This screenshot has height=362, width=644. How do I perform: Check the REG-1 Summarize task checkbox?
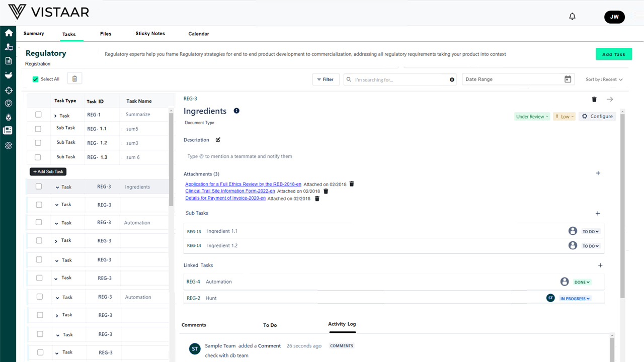38,115
